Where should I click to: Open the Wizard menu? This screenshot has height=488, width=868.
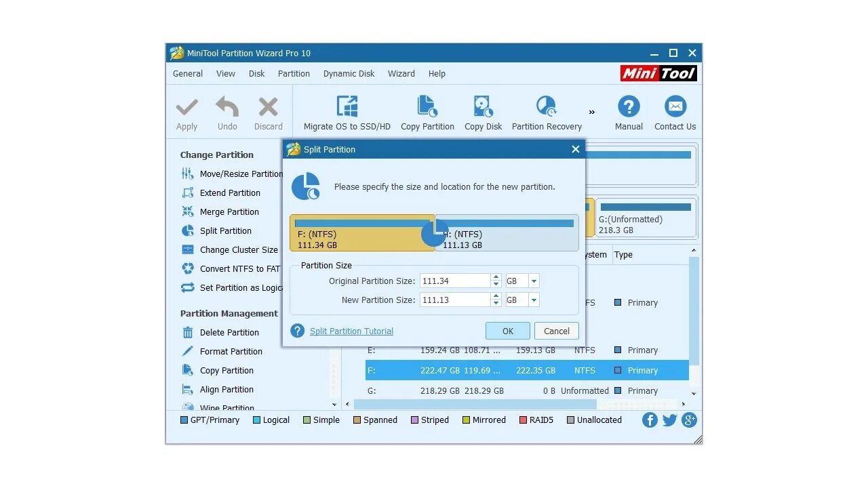[401, 74]
